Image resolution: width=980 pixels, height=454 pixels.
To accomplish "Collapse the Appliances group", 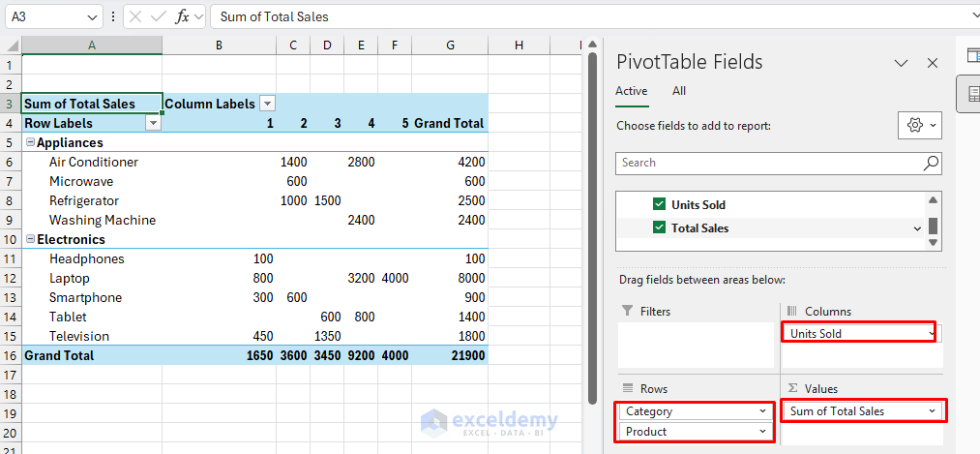I will coord(30,142).
